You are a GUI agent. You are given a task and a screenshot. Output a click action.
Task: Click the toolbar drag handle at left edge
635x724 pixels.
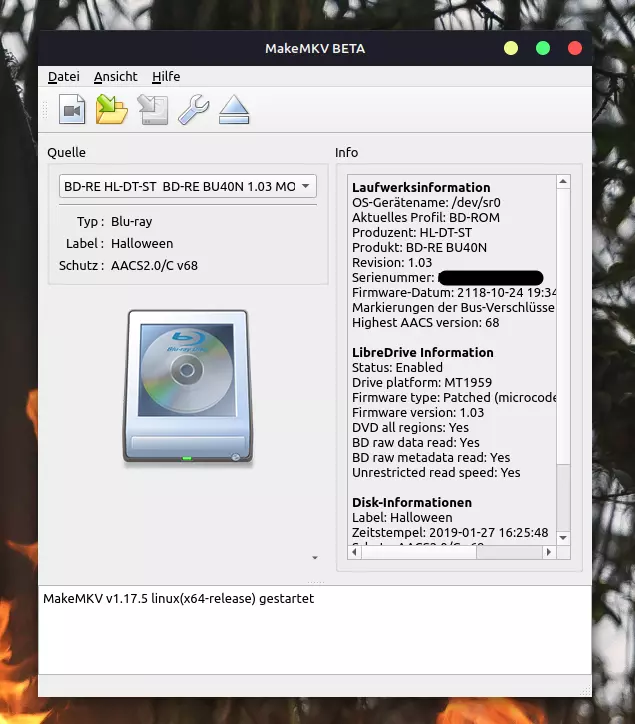point(45,110)
